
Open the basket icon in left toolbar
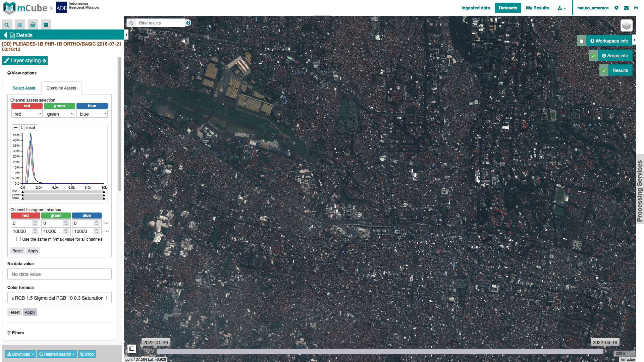(x=33, y=25)
